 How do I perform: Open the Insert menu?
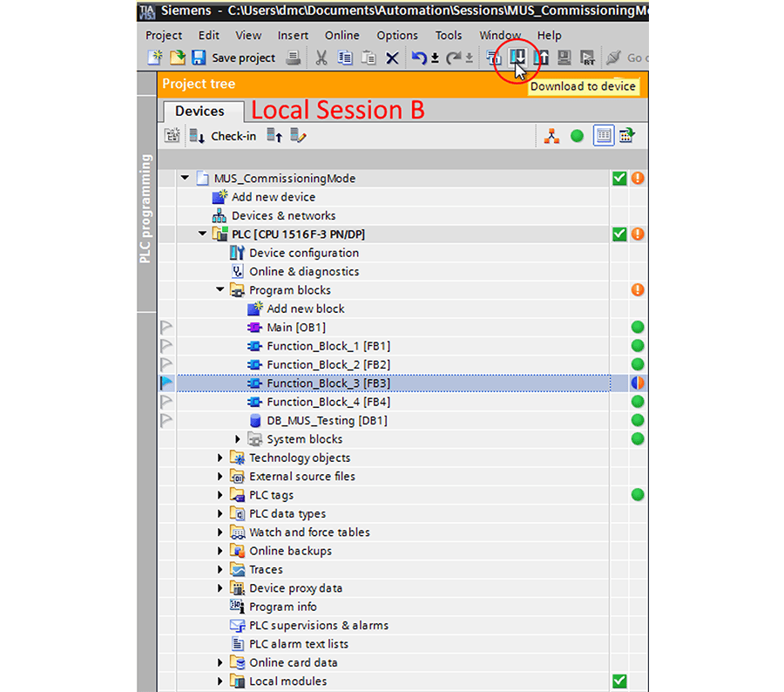pos(293,35)
